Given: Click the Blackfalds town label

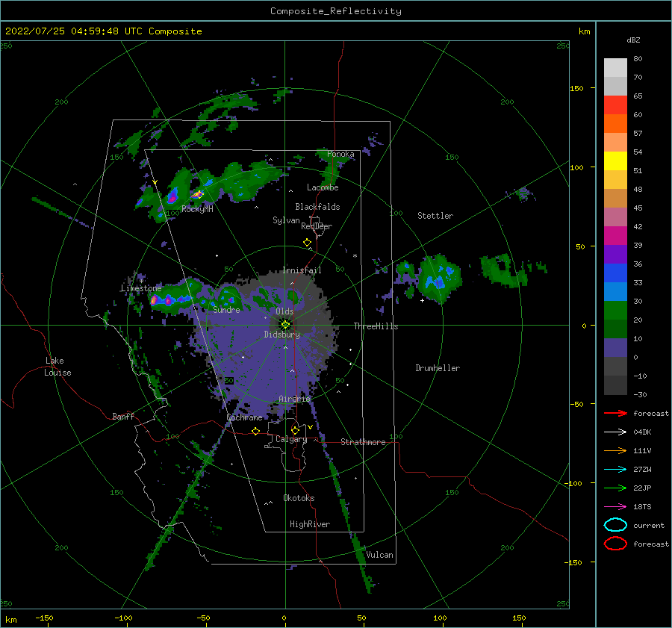Looking at the screenshot, I should tap(317, 207).
